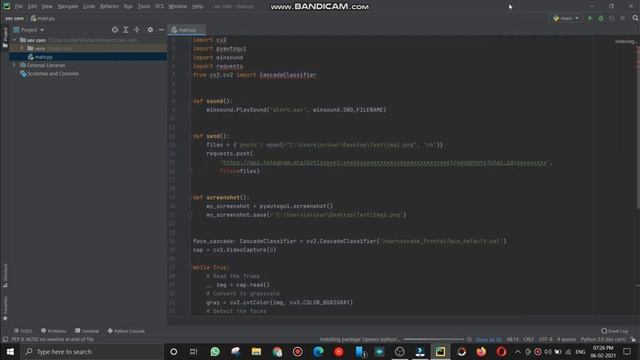Toggle the Favorites side tool window
This screenshot has width=640, height=360.
pos(5,308)
